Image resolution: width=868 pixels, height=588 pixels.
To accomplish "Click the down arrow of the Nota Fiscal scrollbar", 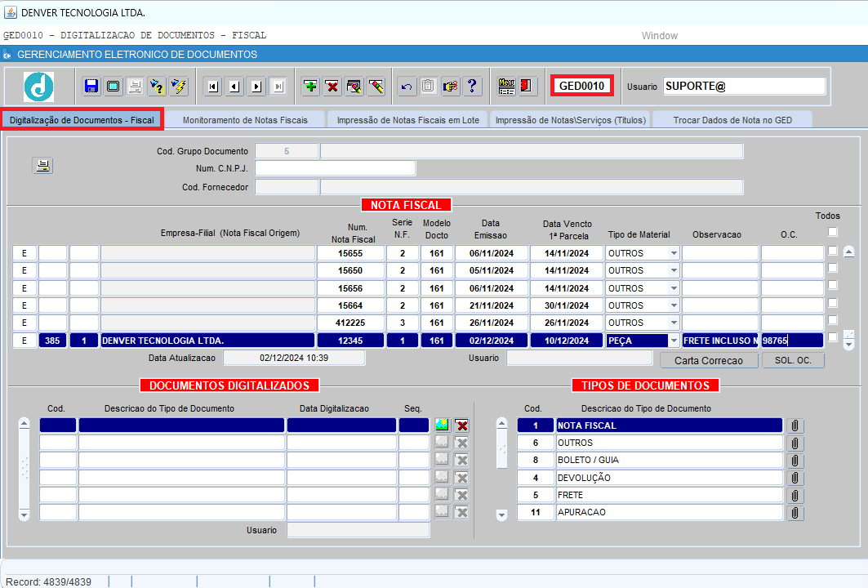I will [848, 345].
